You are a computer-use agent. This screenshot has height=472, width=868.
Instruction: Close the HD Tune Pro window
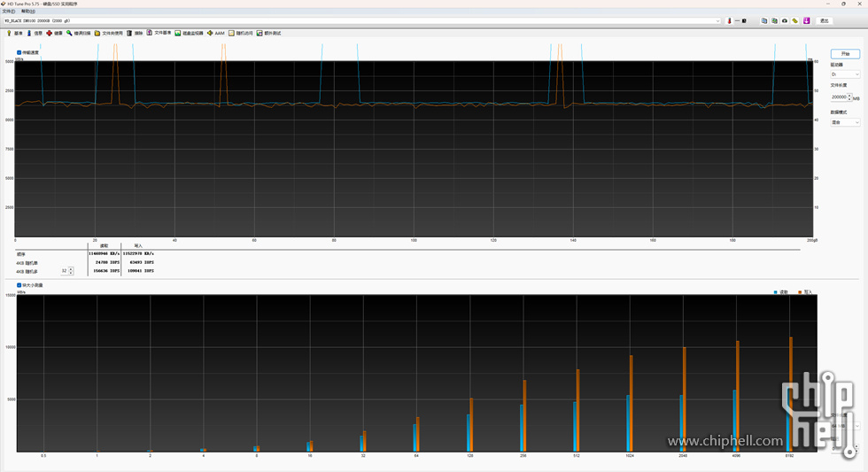pos(860,4)
